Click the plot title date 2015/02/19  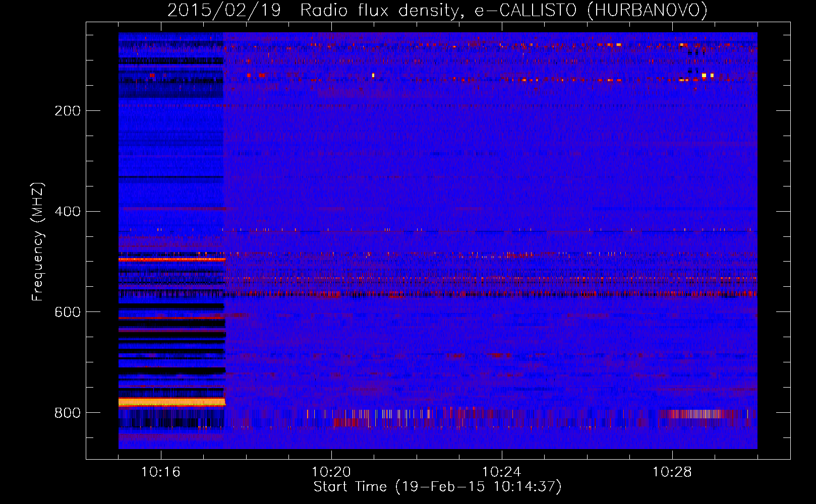[x=224, y=10]
